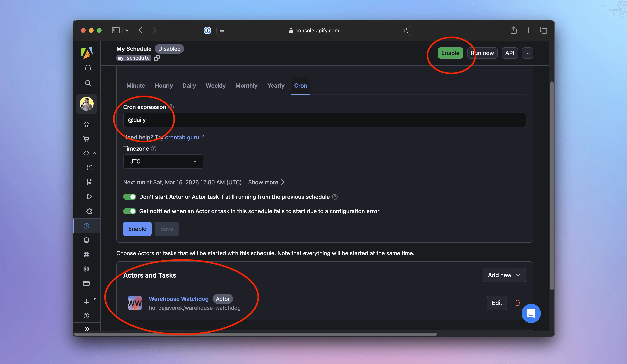Screen dimensions: 627x364
Task: Click the Cron expression input field
Action: [x=324, y=120]
